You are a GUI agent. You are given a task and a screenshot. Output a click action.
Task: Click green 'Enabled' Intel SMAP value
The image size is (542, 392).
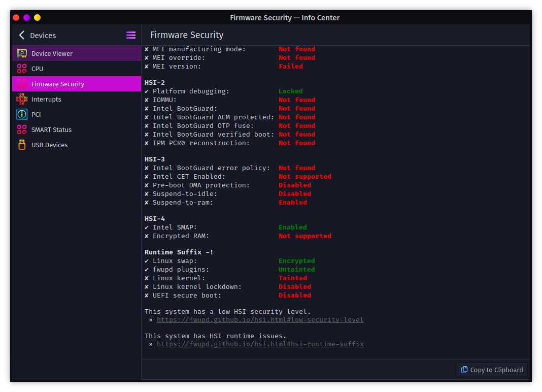[x=293, y=227]
